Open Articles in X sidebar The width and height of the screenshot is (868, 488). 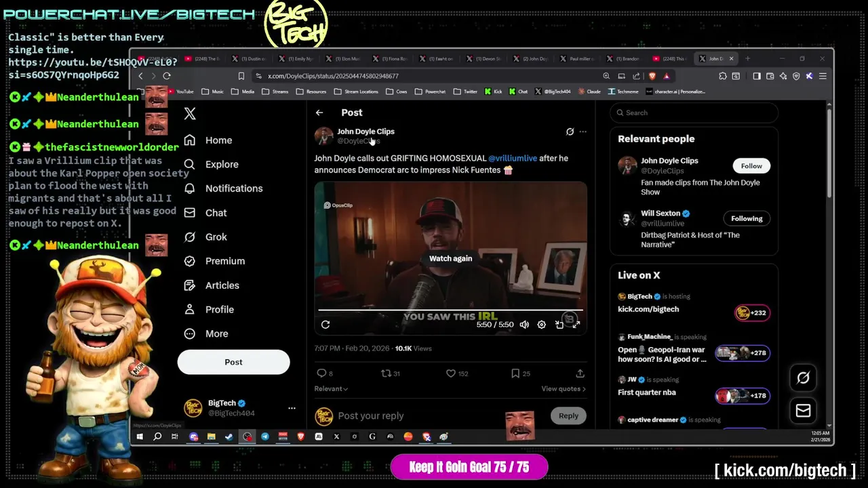212,285
